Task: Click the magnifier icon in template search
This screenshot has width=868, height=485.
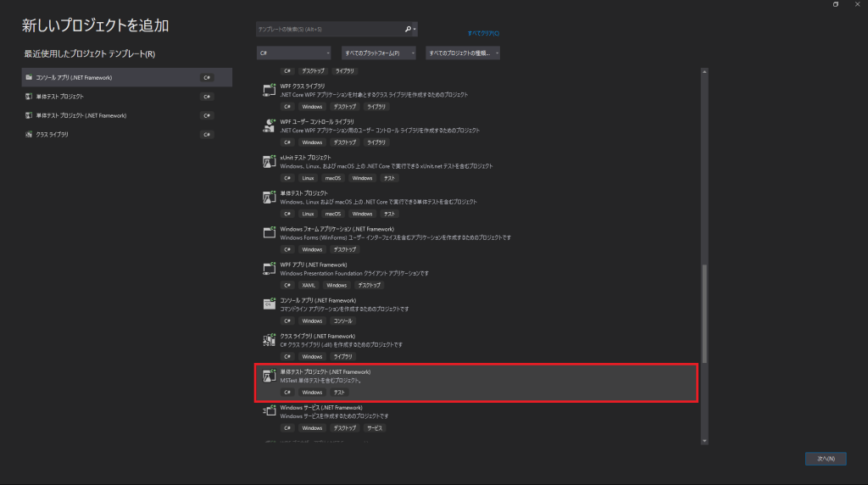Action: (x=408, y=30)
